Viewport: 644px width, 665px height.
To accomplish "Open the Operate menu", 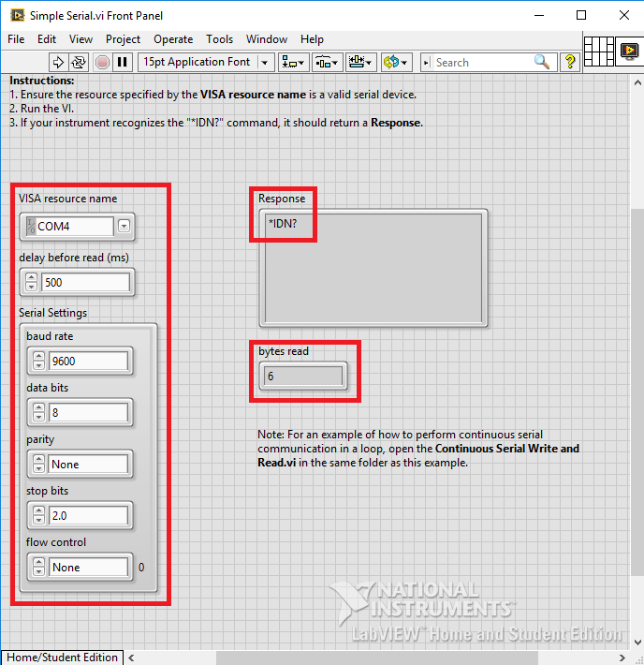I will pyautogui.click(x=173, y=39).
